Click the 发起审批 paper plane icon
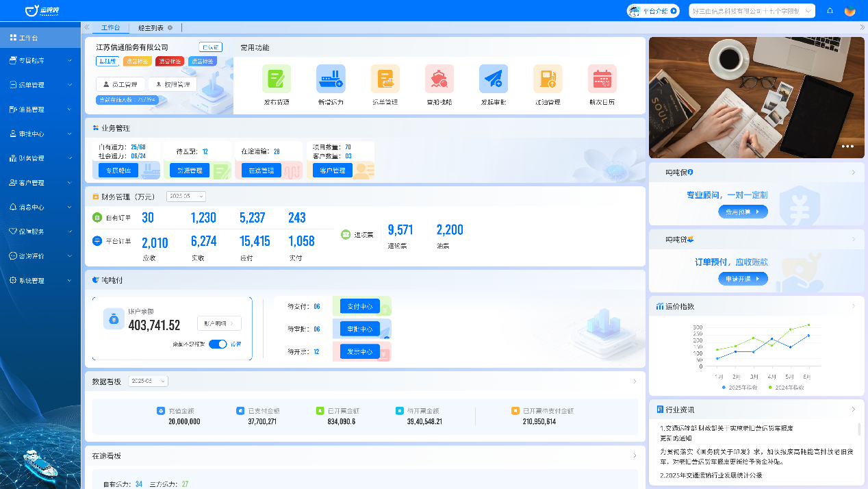868x489 pixels. 494,79
